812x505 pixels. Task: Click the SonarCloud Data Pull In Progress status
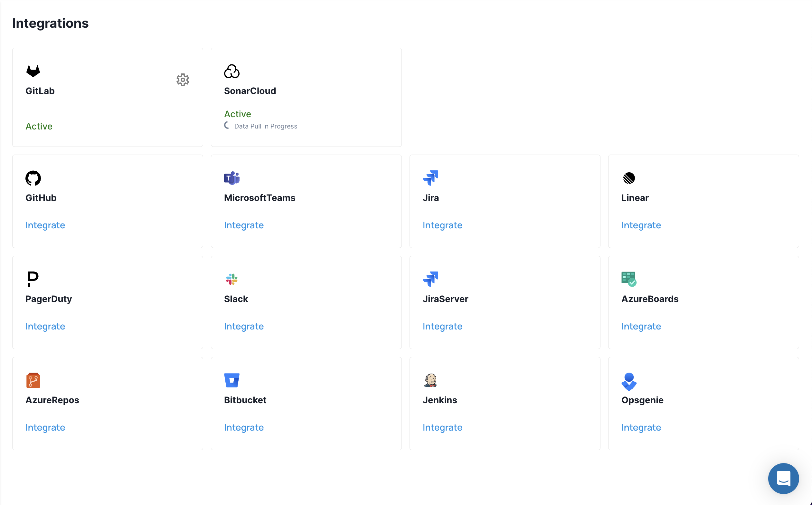pos(265,126)
